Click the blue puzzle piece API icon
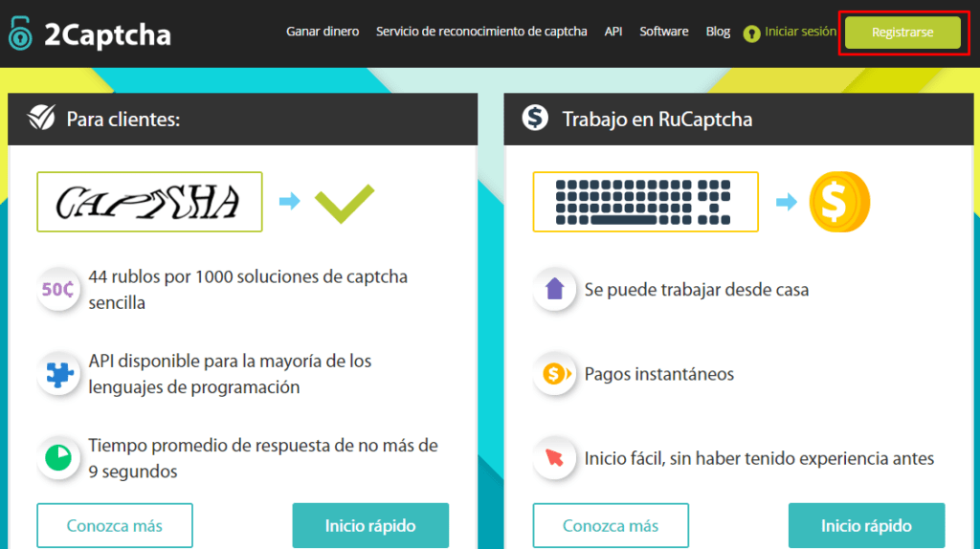Viewport: 980px width, 549px height. (x=58, y=374)
